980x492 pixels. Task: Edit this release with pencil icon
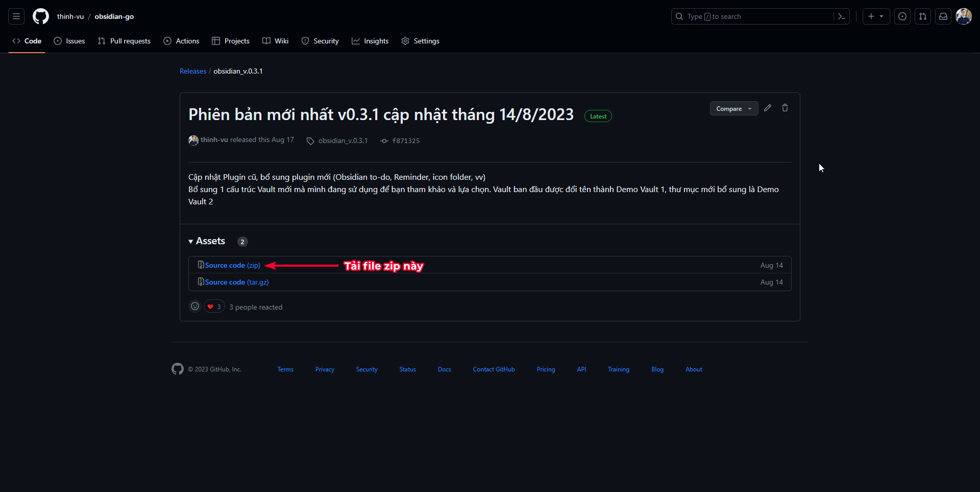(x=768, y=108)
